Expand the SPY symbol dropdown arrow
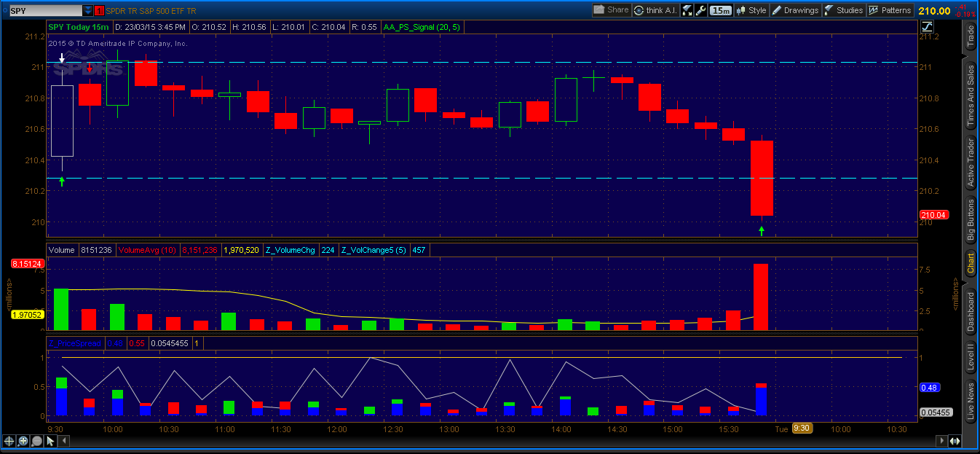This screenshot has height=454, width=980. point(88,11)
